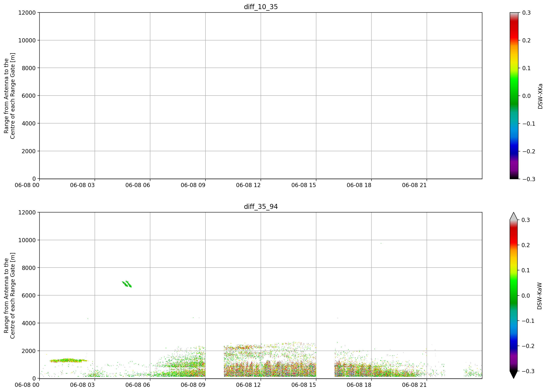Click the 06-08 09 x-tick under diff_10_35
Image resolution: width=547 pixels, height=392 pixels.
coord(193,185)
